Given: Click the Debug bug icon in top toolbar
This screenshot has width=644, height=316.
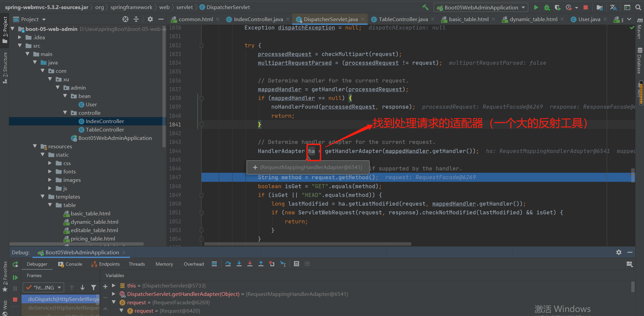Looking at the screenshot, I should [x=547, y=7].
